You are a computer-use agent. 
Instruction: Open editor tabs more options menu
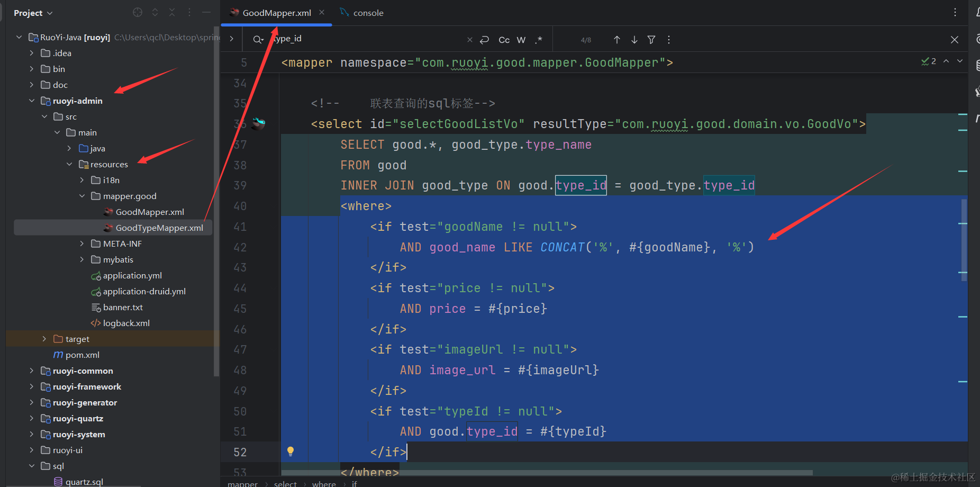pyautogui.click(x=955, y=12)
